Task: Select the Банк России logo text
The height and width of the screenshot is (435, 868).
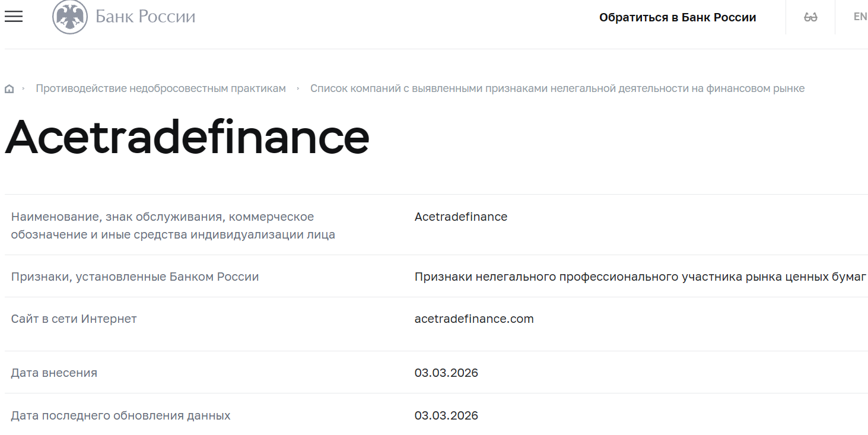Action: point(144,17)
